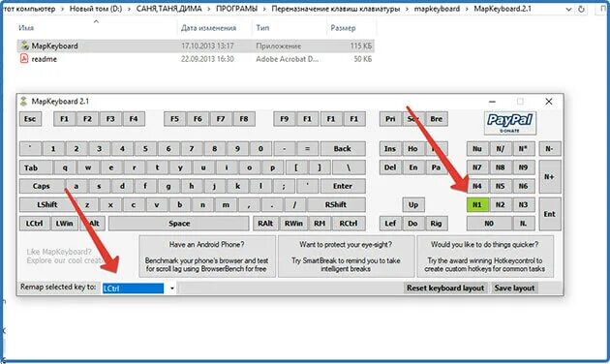Expand the breadcrumb arrow after mapkeyboard folder
This screenshot has width=610, height=364.
[x=467, y=9]
